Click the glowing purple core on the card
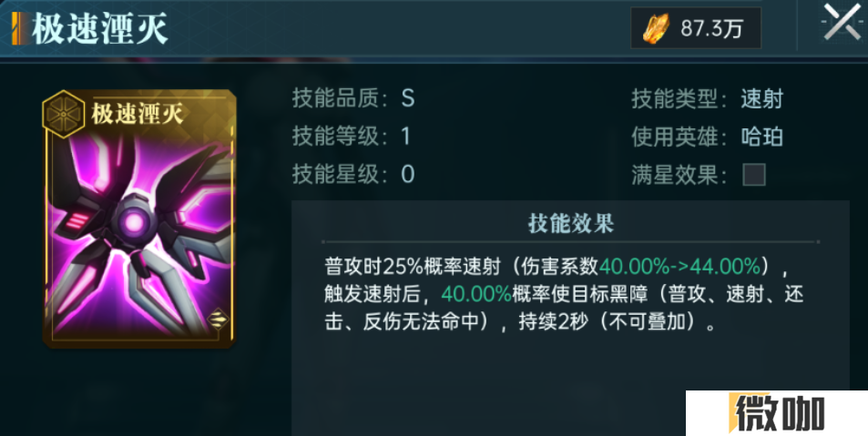Screen dimensions: 868x436 [135, 222]
